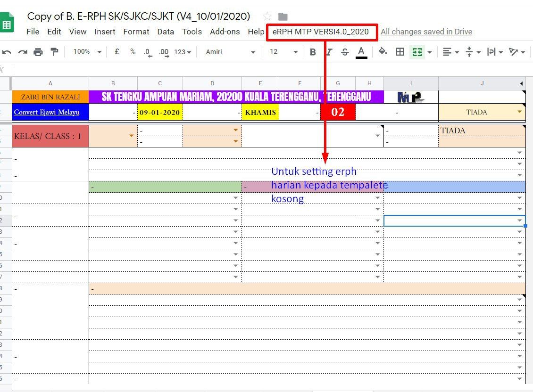Open the dropdown beside KELAS/ CLASS : 1
The height and width of the screenshot is (392, 533).
coord(131,136)
